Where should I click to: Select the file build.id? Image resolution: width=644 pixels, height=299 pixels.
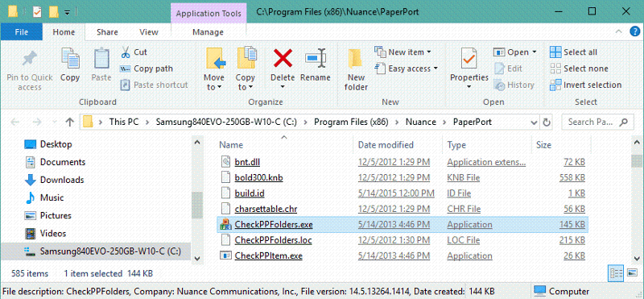tap(250, 193)
